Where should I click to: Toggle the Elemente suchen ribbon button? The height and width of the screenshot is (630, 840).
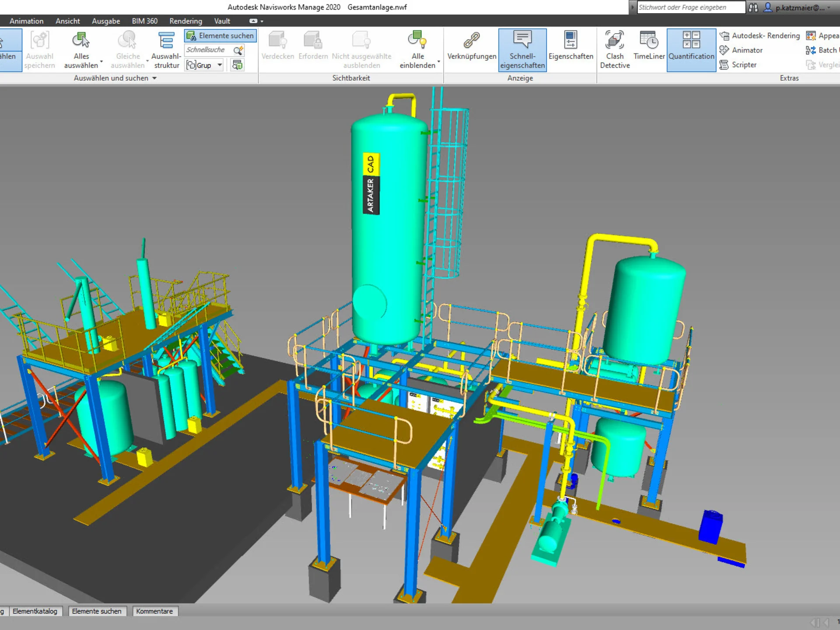tap(220, 36)
